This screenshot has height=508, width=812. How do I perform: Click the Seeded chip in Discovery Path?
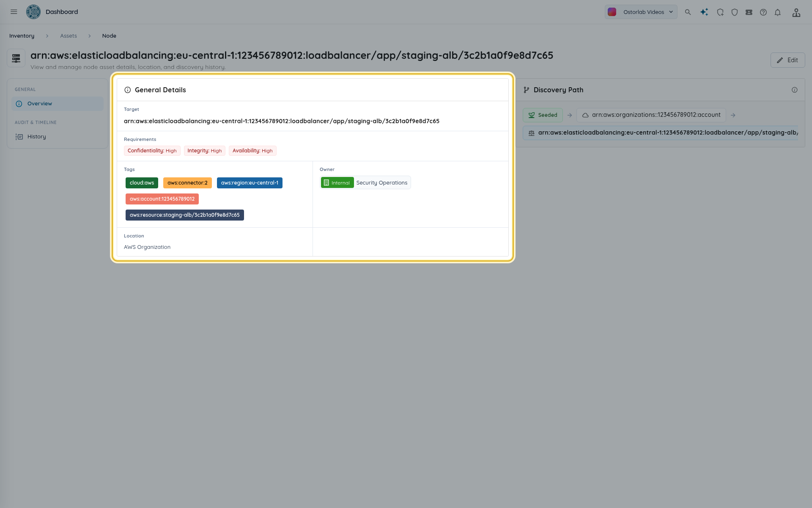pos(543,115)
